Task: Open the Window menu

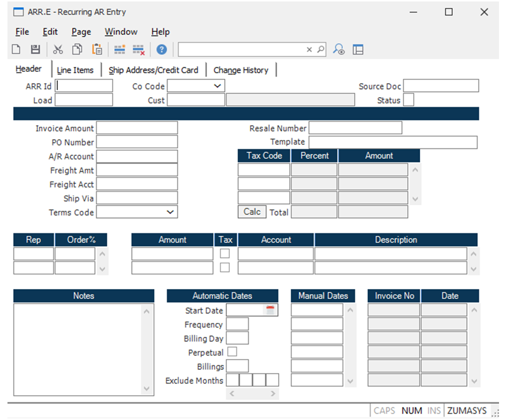Action: point(121,31)
